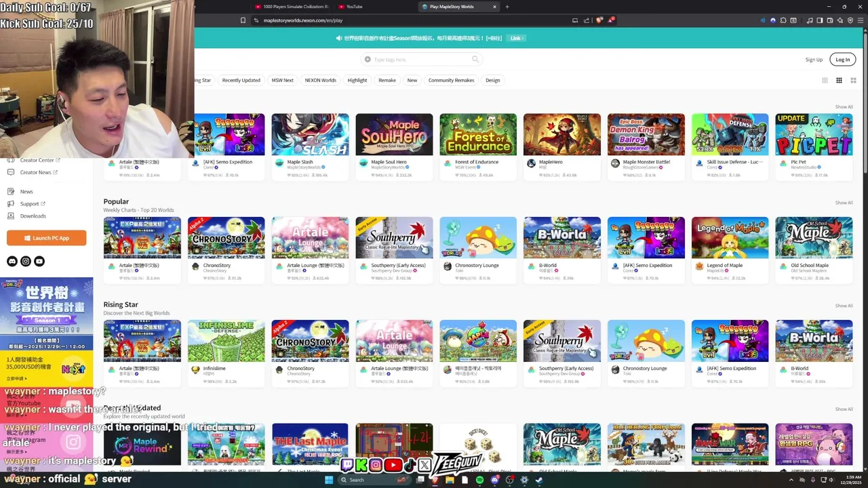Open the YouTube social icon in sidebar
This screenshot has height=488, width=868.
coord(39,261)
